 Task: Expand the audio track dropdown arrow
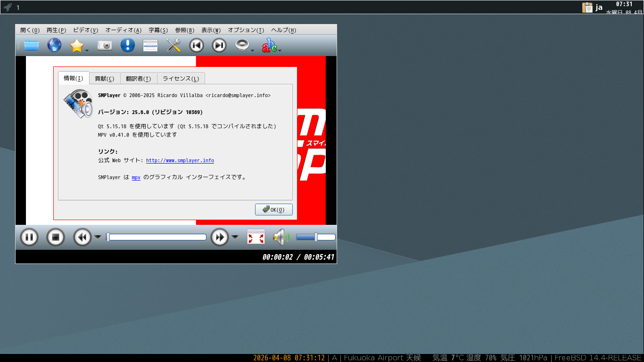(253, 50)
